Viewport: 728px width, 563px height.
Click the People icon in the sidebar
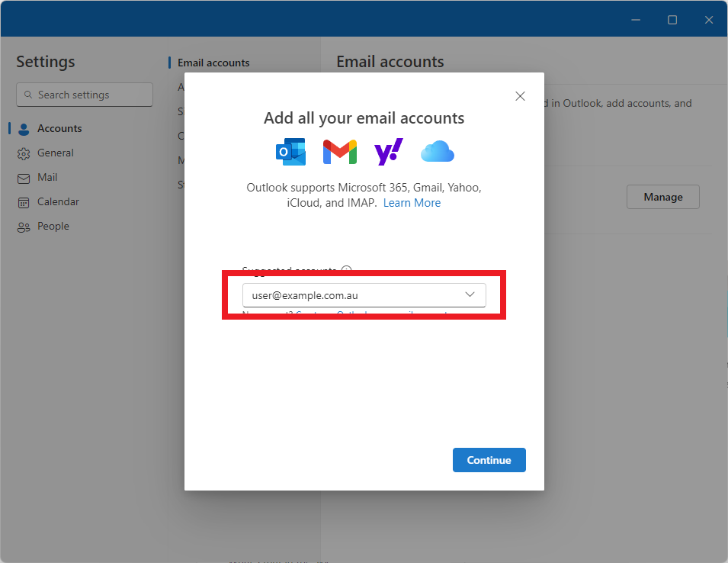[x=23, y=226]
